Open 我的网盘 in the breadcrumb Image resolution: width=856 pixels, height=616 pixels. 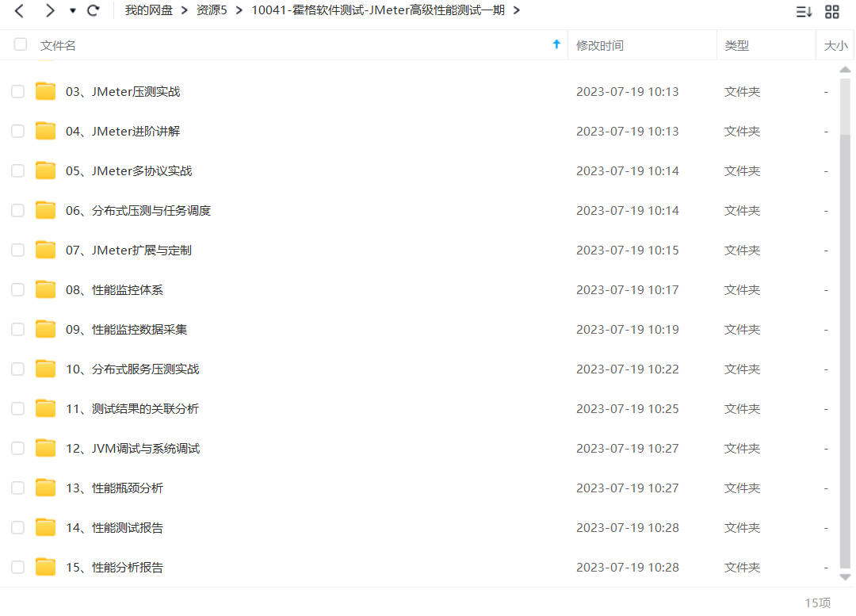tap(148, 10)
